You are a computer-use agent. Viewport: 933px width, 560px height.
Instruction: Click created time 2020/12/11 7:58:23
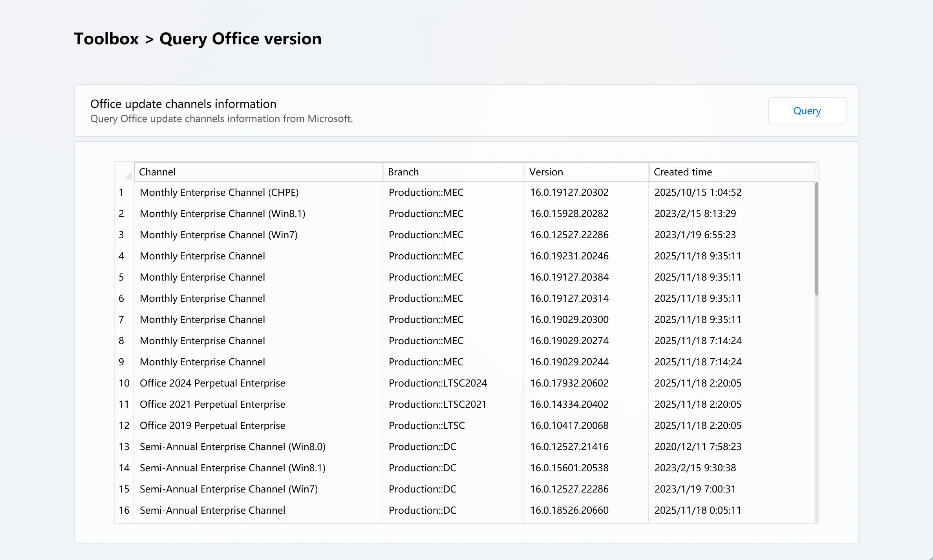coord(697,447)
